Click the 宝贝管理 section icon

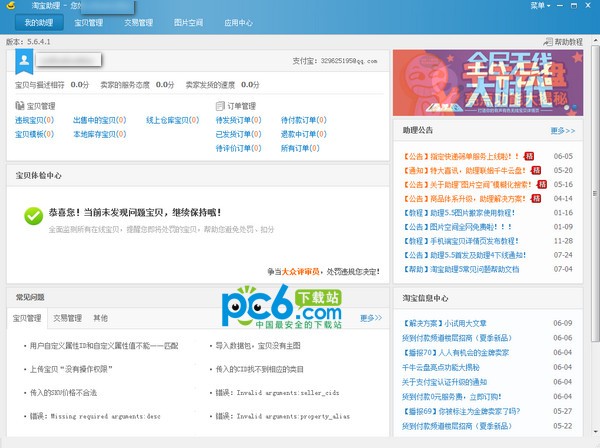pos(20,105)
